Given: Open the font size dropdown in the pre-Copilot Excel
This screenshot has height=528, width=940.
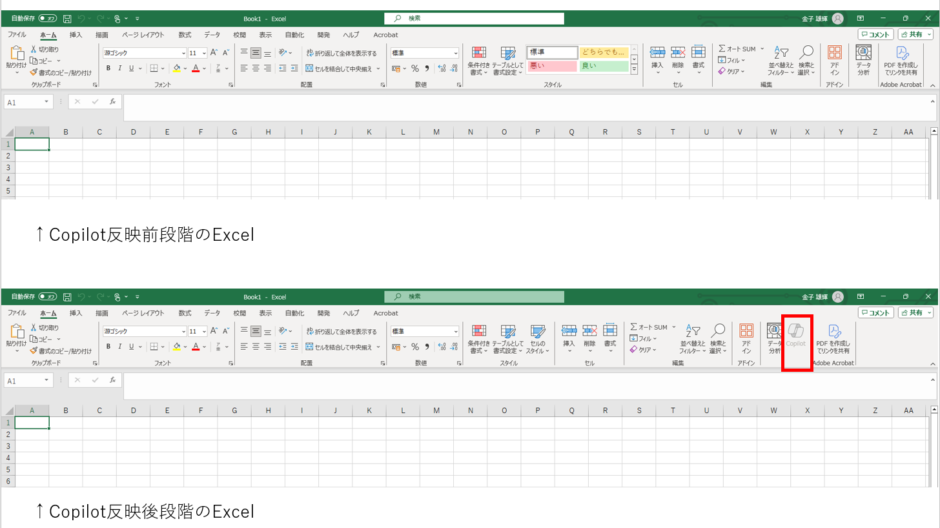Looking at the screenshot, I should [204, 53].
